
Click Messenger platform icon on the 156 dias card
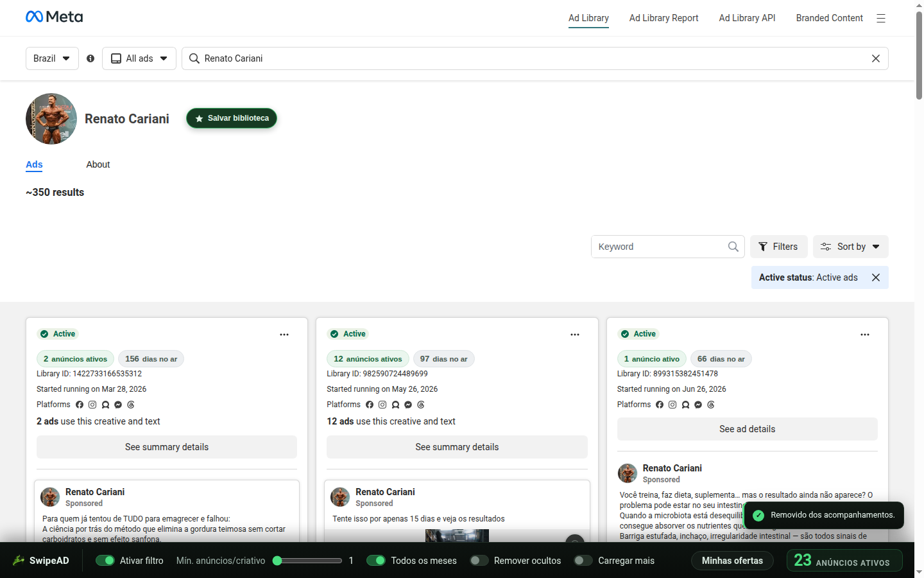pyautogui.click(x=118, y=405)
